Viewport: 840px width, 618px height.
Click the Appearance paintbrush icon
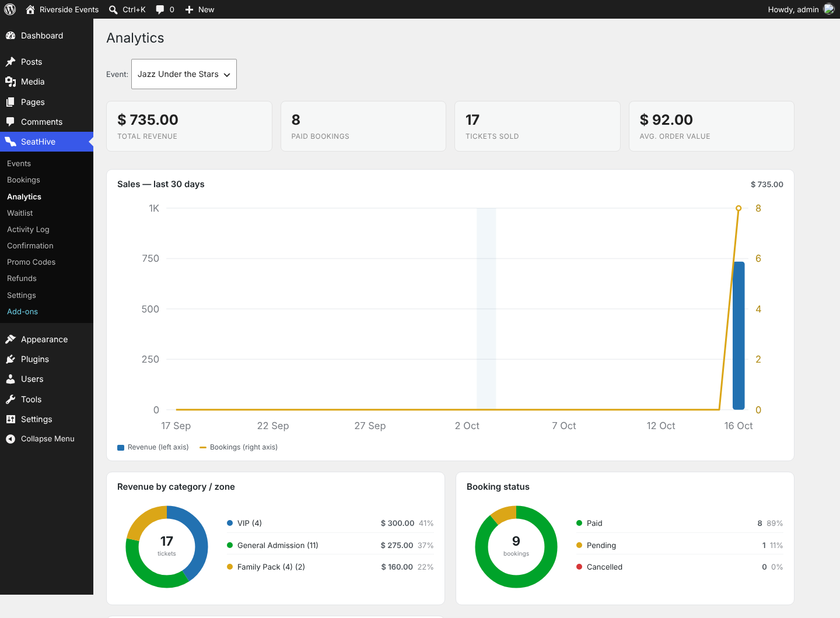pos(10,339)
